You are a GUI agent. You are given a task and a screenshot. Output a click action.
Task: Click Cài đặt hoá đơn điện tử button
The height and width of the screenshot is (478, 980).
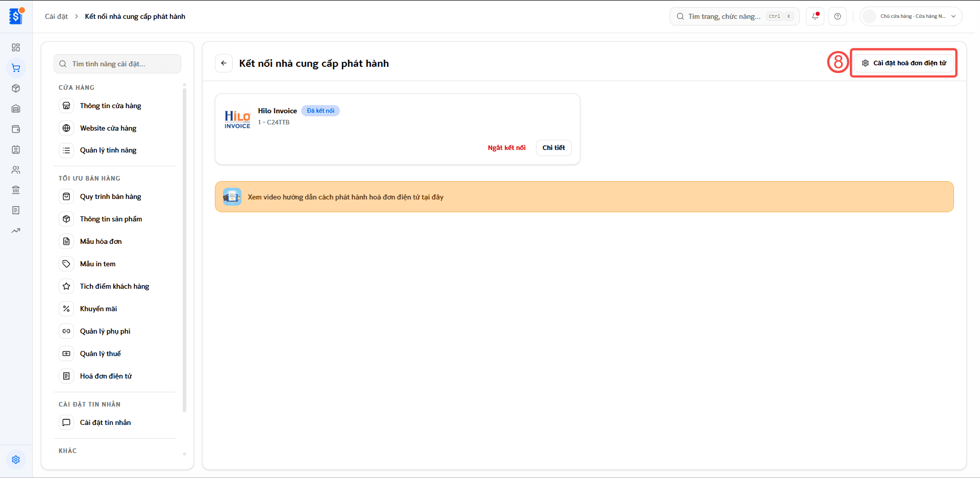click(x=903, y=63)
